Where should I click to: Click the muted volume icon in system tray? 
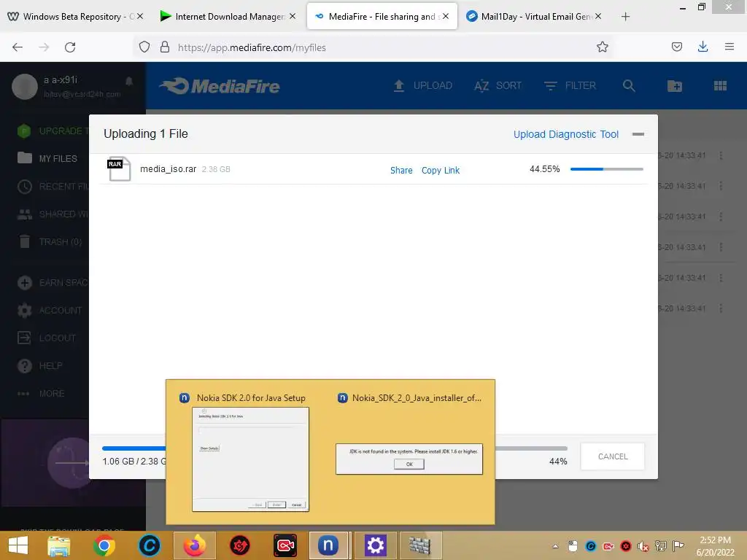click(x=643, y=547)
